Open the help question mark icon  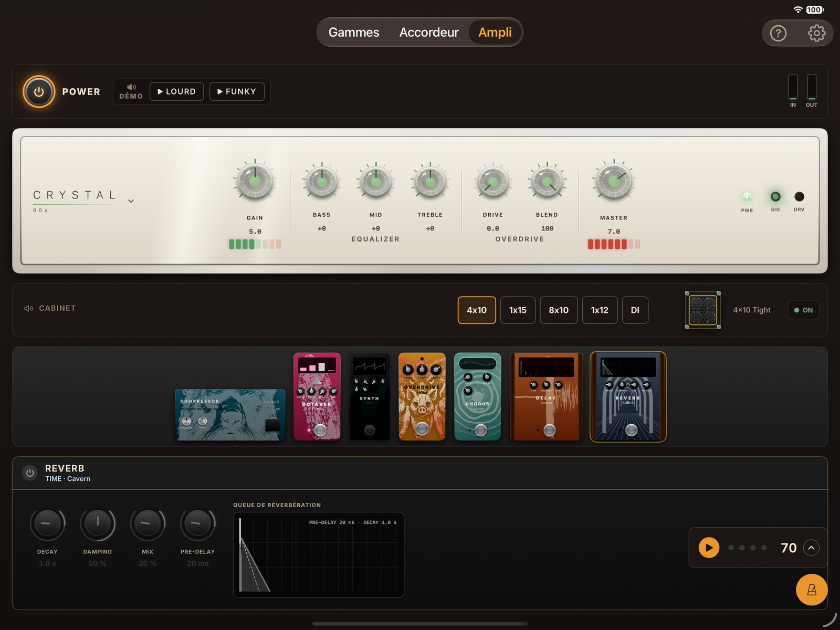[x=778, y=34]
